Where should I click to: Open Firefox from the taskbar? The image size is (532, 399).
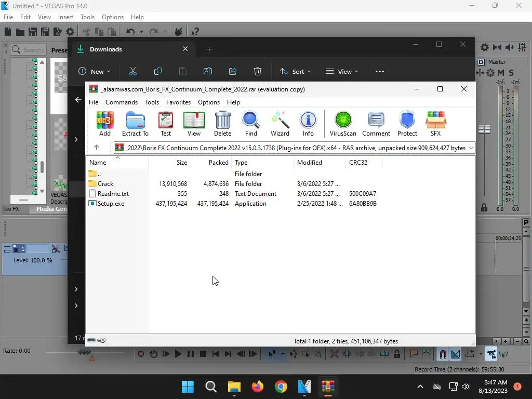258,387
